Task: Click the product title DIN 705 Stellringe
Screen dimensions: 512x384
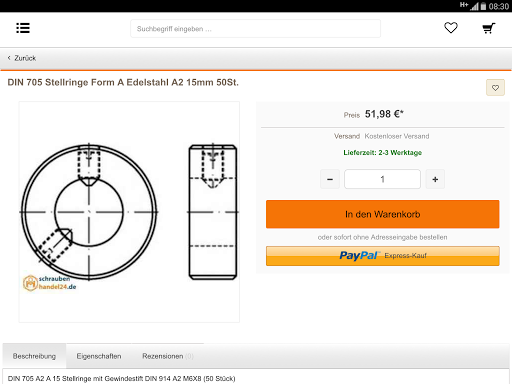Action: click(123, 82)
